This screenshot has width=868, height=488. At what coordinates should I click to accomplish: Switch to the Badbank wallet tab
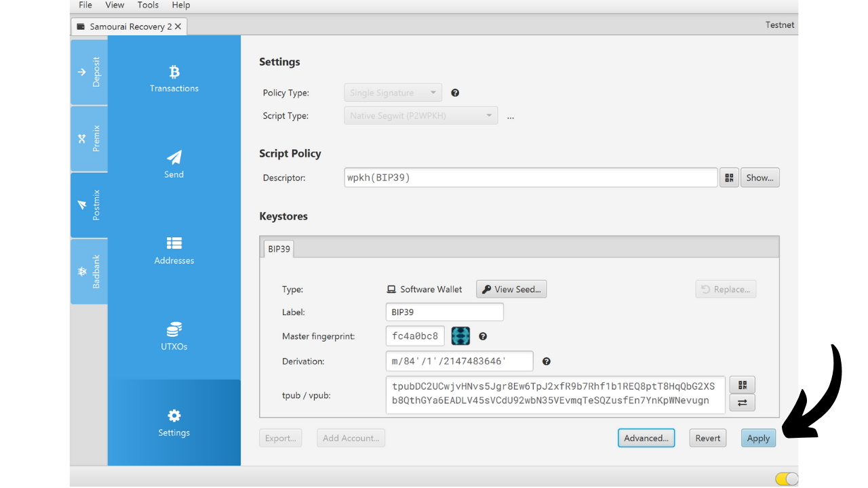[x=89, y=271]
